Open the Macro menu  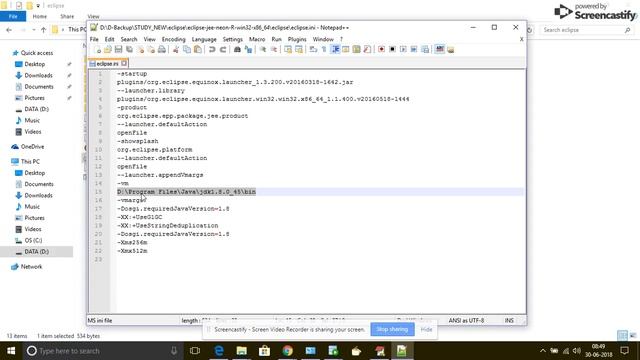(257, 39)
